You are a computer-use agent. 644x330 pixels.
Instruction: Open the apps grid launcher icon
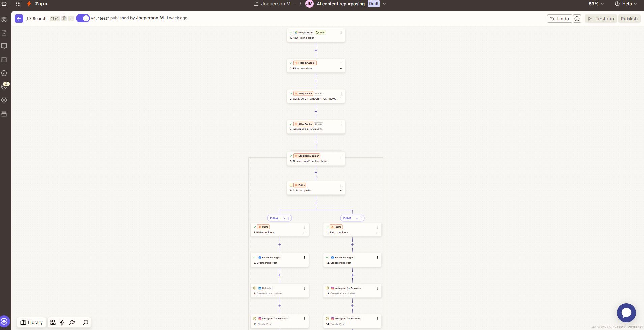pyautogui.click(x=18, y=4)
